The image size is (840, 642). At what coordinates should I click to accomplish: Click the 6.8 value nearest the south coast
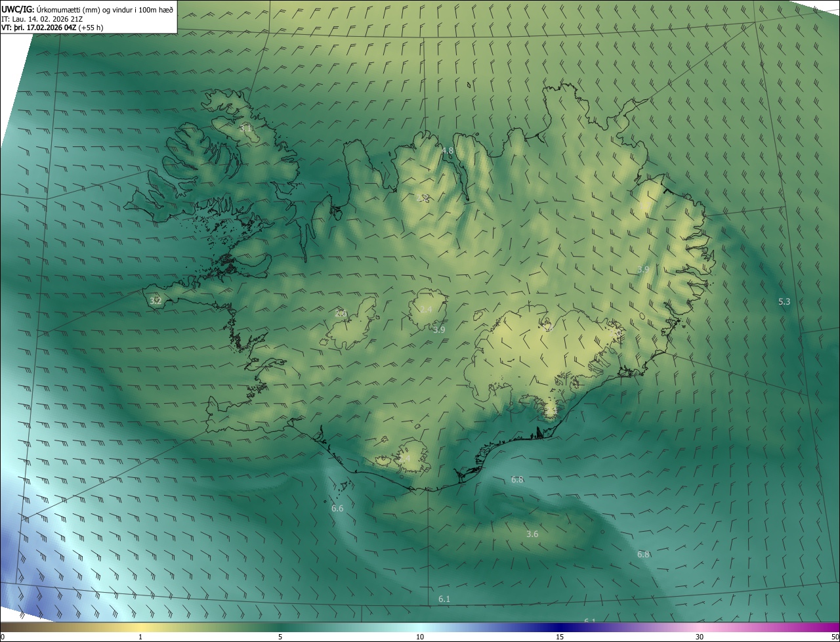point(517,479)
